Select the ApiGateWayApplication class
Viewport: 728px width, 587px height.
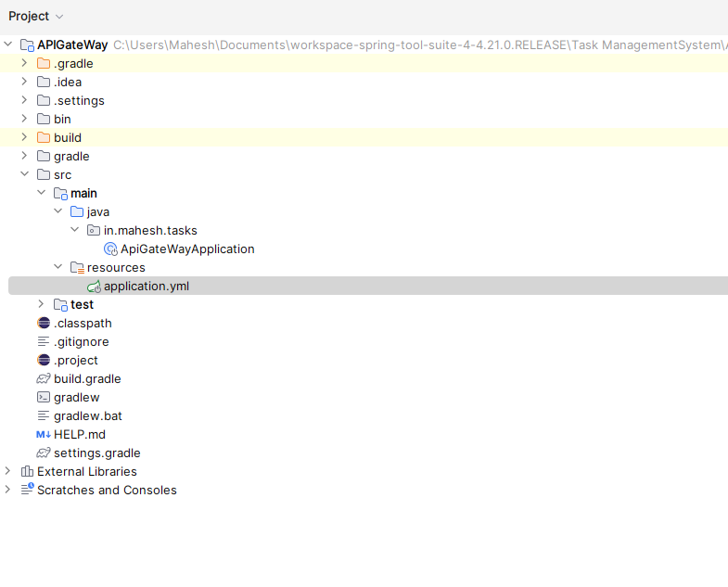(187, 249)
